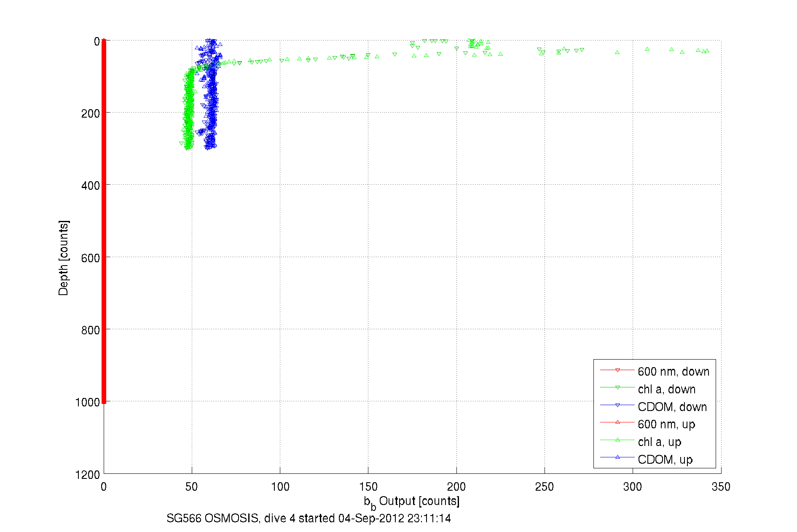Click the red up-triangle legend marker
The width and height of the screenshot is (797, 532).
pyautogui.click(x=617, y=422)
